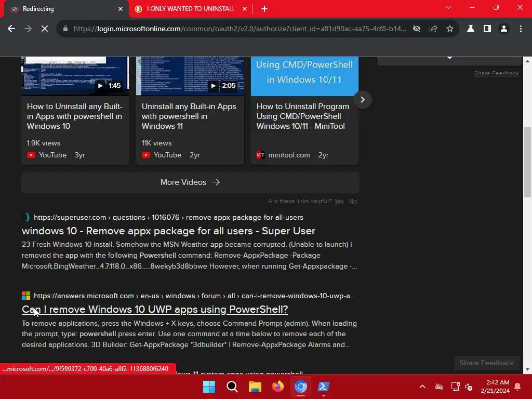Open the tab search dropdown
This screenshot has width=532, height=399.
pos(448,7)
